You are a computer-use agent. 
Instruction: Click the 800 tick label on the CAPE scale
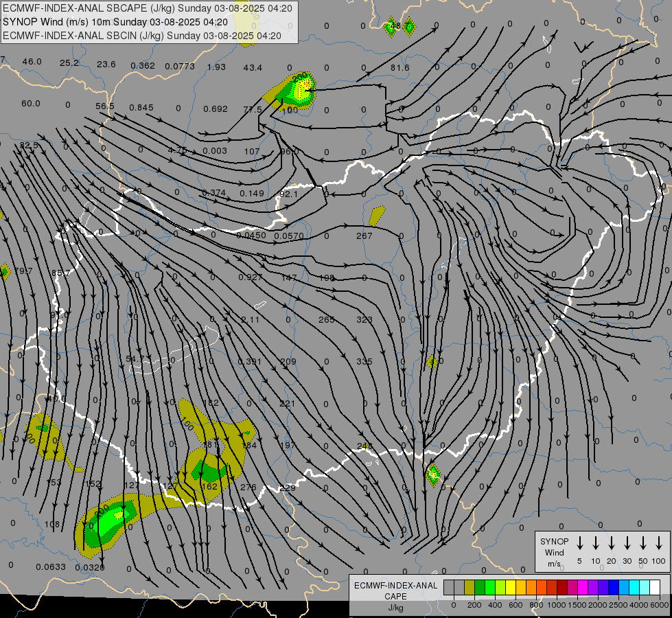(x=535, y=605)
